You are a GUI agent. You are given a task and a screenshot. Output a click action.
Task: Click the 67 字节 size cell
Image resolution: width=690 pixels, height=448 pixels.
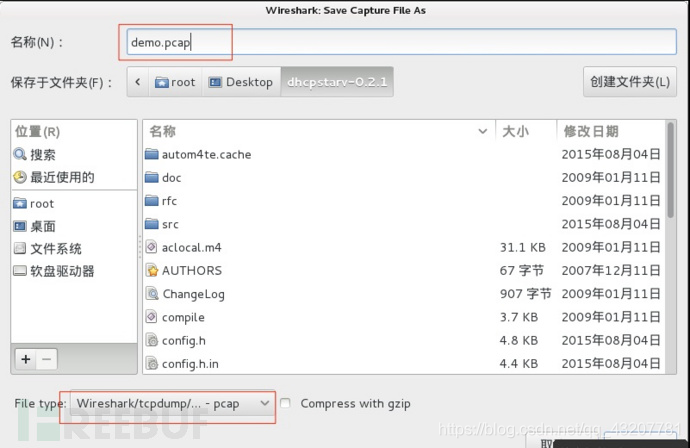521,271
